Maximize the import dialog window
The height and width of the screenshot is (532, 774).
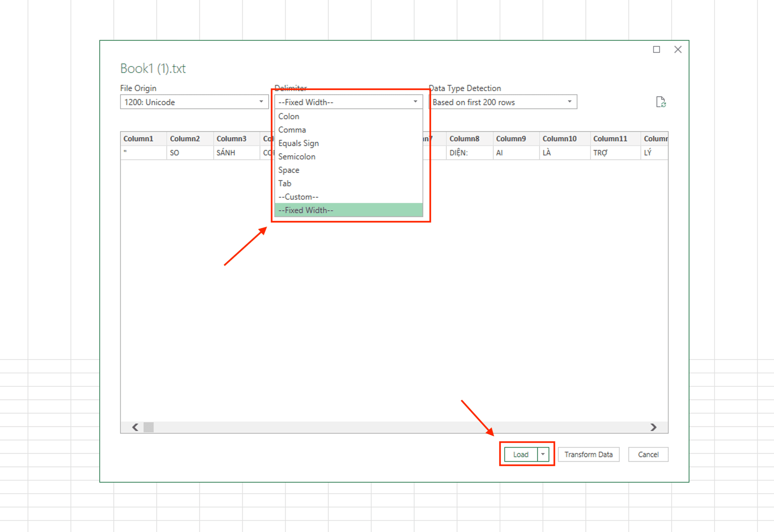coord(656,50)
